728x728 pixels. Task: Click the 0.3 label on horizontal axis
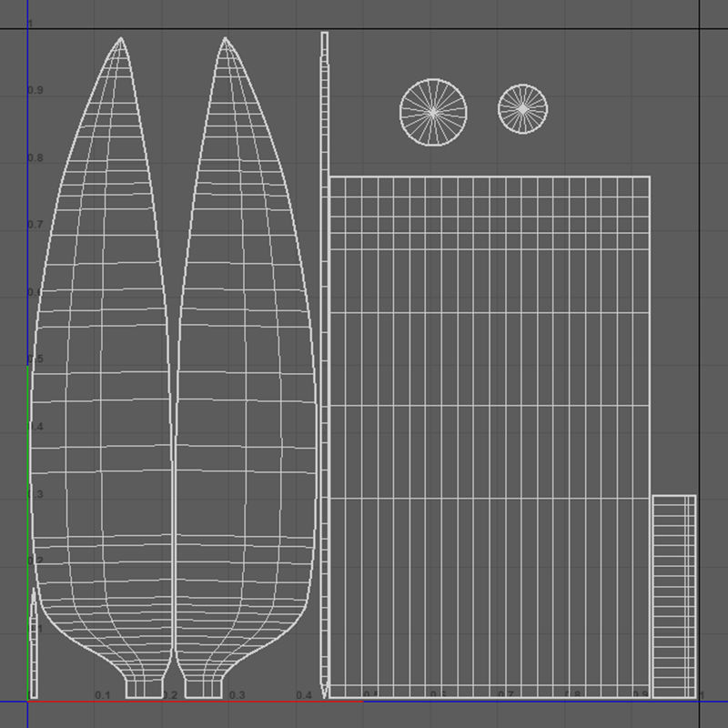(237, 695)
